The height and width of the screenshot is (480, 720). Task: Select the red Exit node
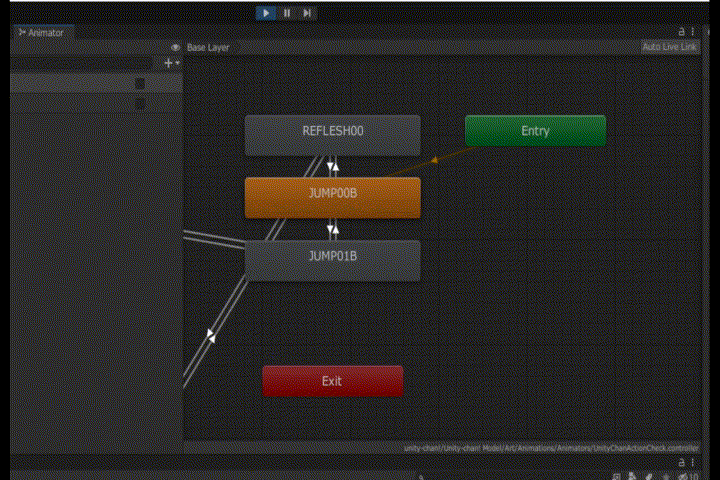(x=332, y=381)
